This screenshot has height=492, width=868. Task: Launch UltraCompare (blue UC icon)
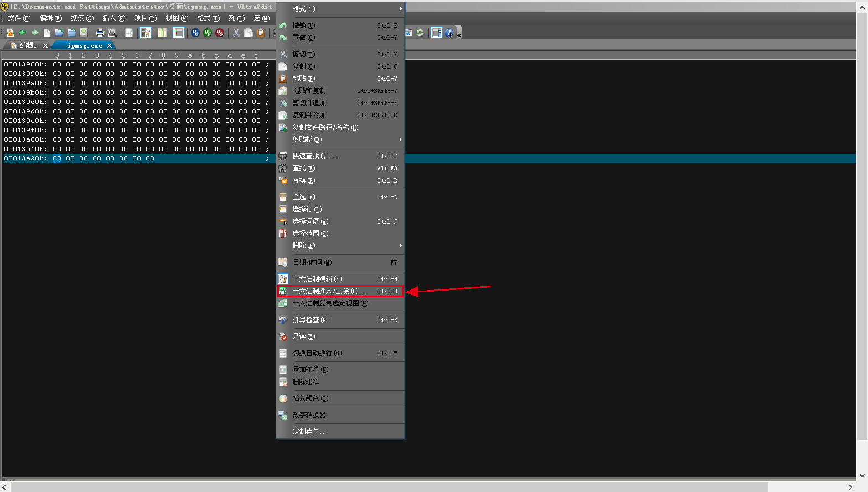click(x=195, y=33)
